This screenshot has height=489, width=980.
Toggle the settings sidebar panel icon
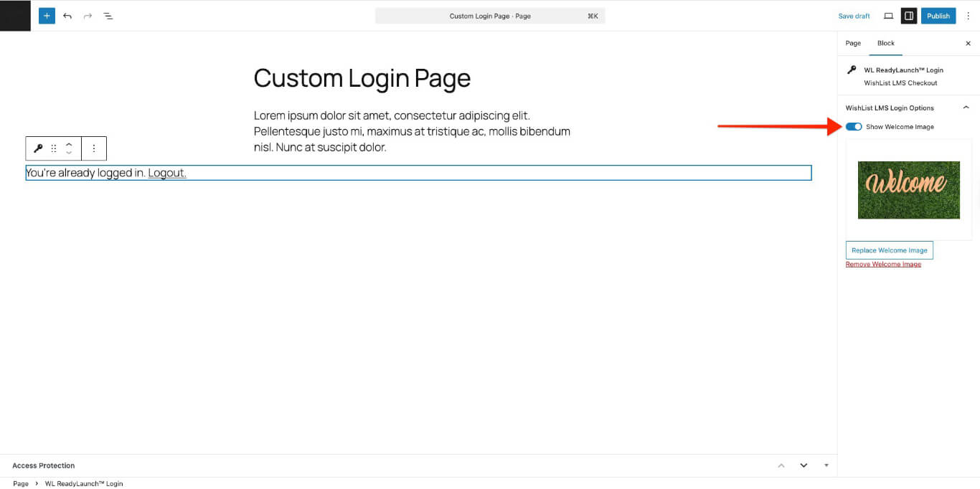coord(908,15)
